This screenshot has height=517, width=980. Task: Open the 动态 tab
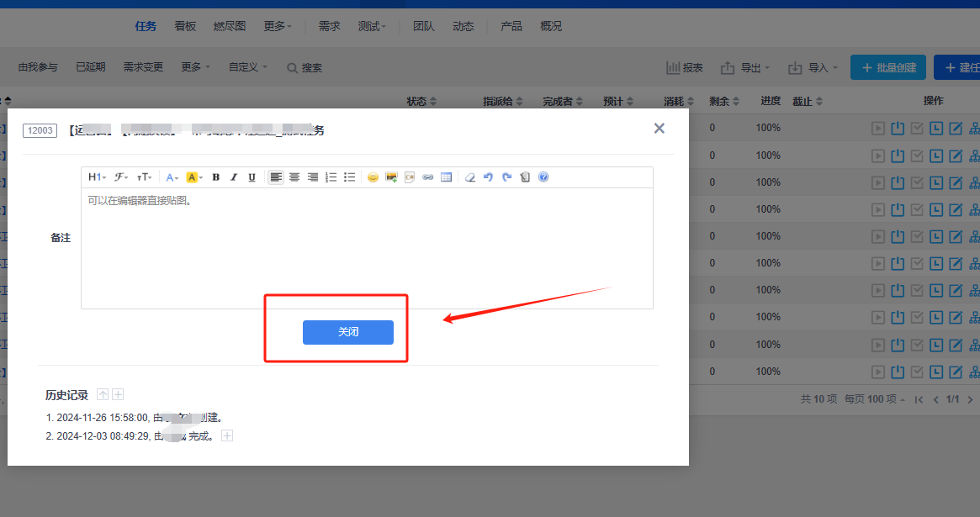point(464,26)
